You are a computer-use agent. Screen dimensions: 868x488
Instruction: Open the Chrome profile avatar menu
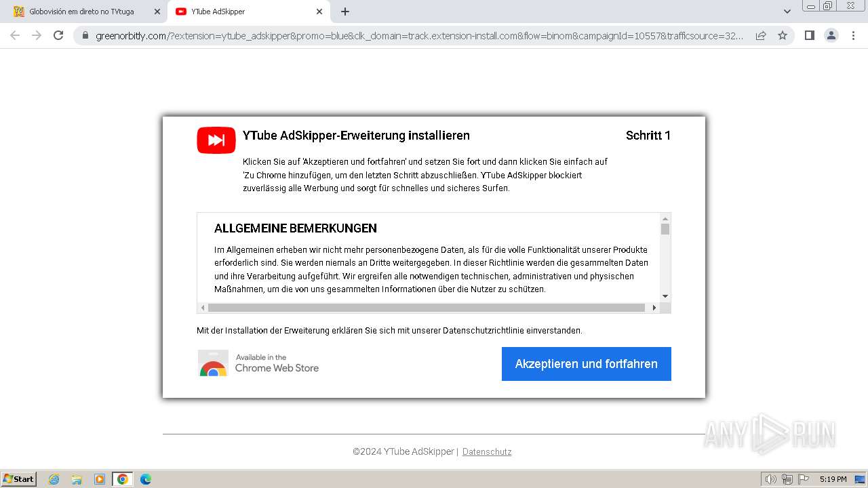[831, 35]
